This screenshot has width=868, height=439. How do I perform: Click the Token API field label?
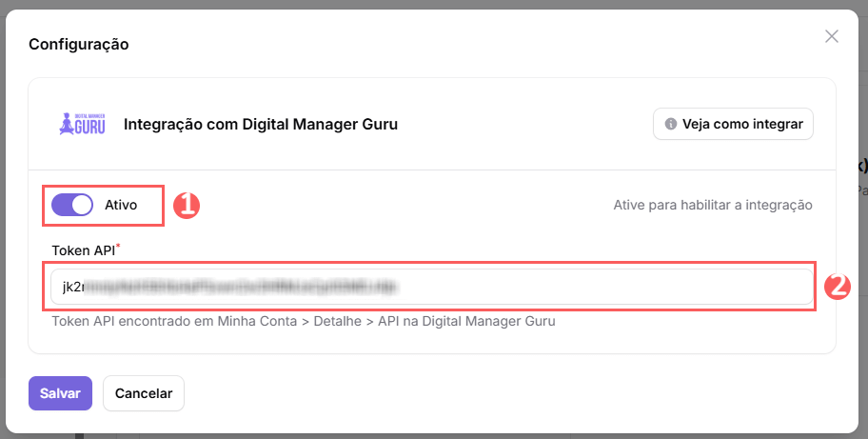click(x=83, y=250)
